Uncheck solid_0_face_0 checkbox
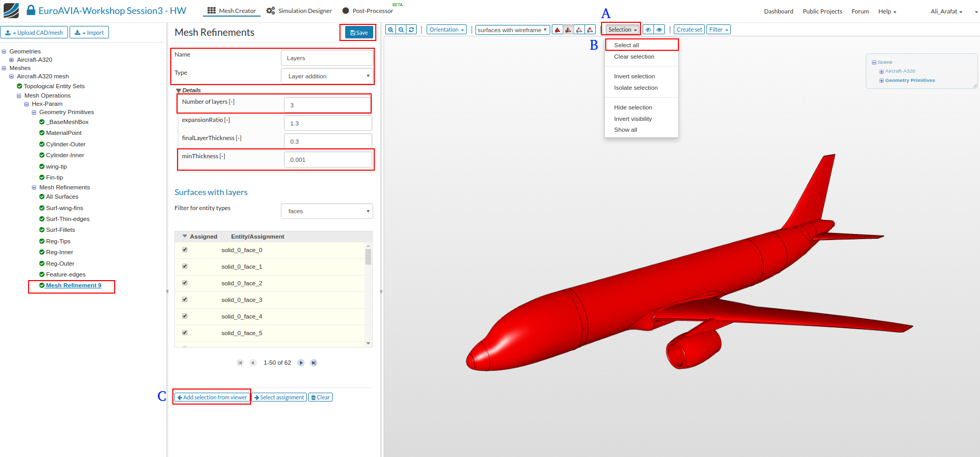 click(x=185, y=250)
